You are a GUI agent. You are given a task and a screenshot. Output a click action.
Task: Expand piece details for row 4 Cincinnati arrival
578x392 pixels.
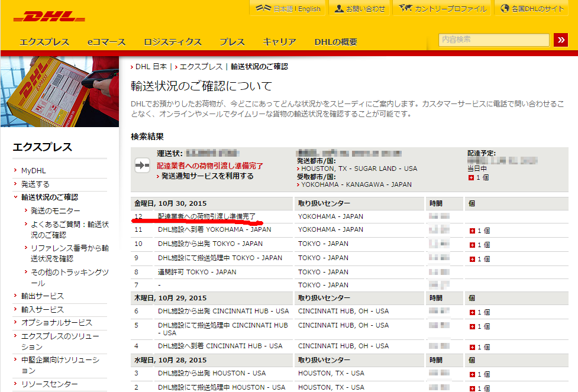click(x=472, y=347)
